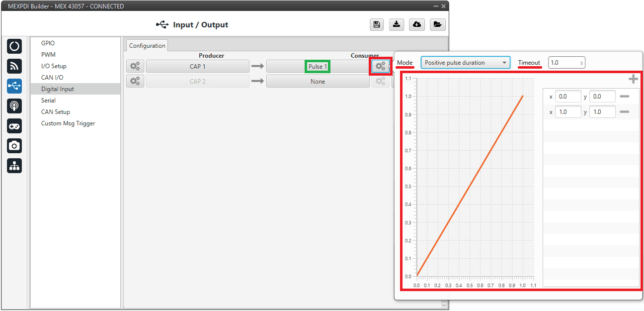Select the gamepad icon in sidebar
Viewport: 644px width, 311px height.
tap(14, 126)
